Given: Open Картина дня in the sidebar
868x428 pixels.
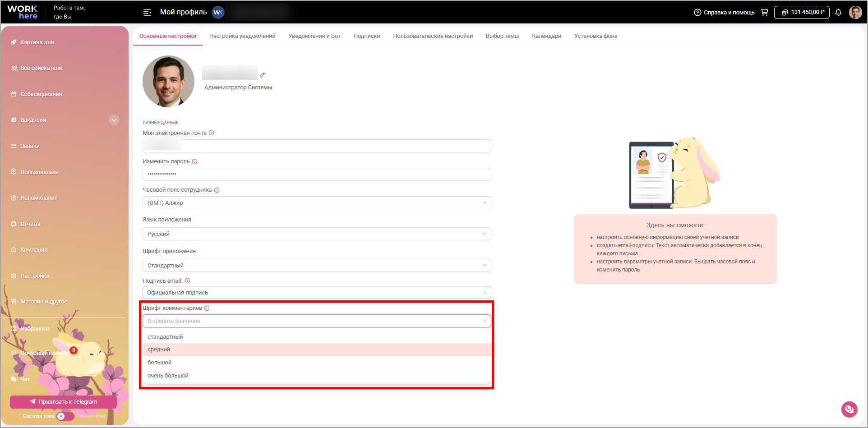Looking at the screenshot, I should pos(37,42).
